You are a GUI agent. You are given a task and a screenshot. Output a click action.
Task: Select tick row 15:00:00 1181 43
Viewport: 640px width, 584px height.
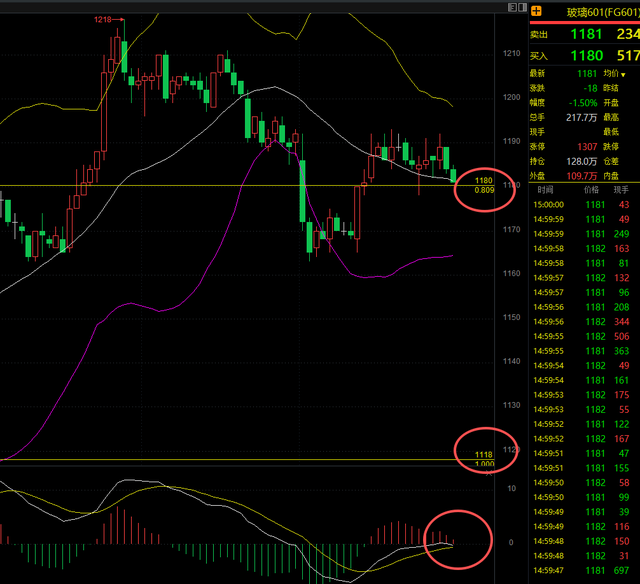click(584, 204)
